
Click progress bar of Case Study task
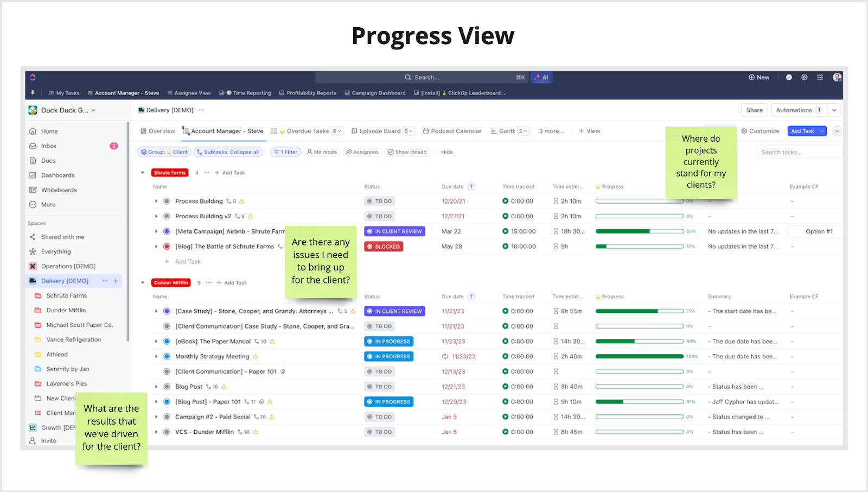[x=640, y=311]
